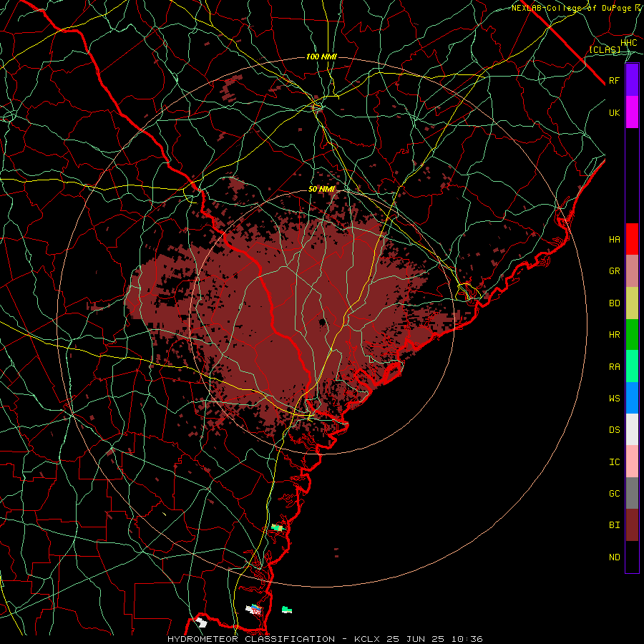Click the [CLAS] units label
The width and height of the screenshot is (644, 644).
605,49
